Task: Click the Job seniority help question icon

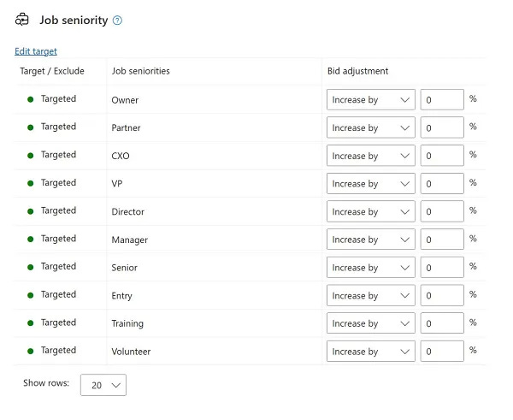Action: point(117,21)
